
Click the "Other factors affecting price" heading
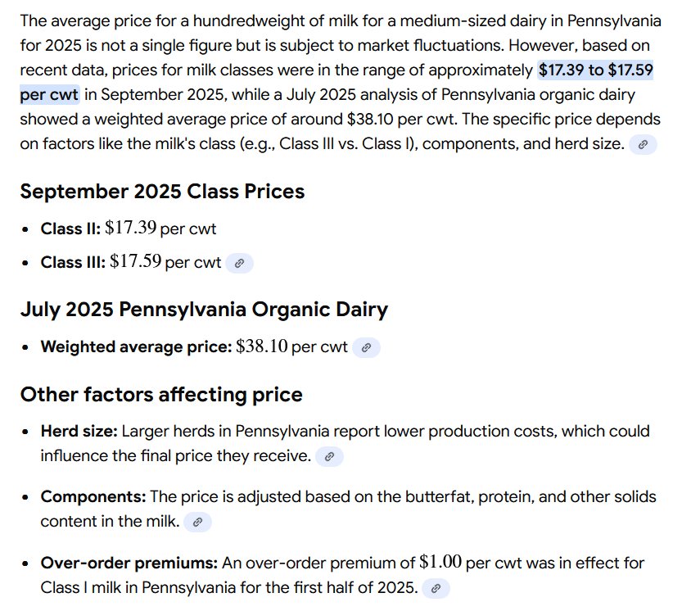pos(161,395)
